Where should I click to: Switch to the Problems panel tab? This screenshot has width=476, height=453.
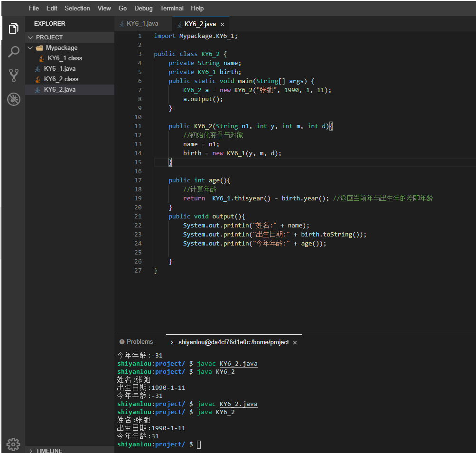[136, 342]
